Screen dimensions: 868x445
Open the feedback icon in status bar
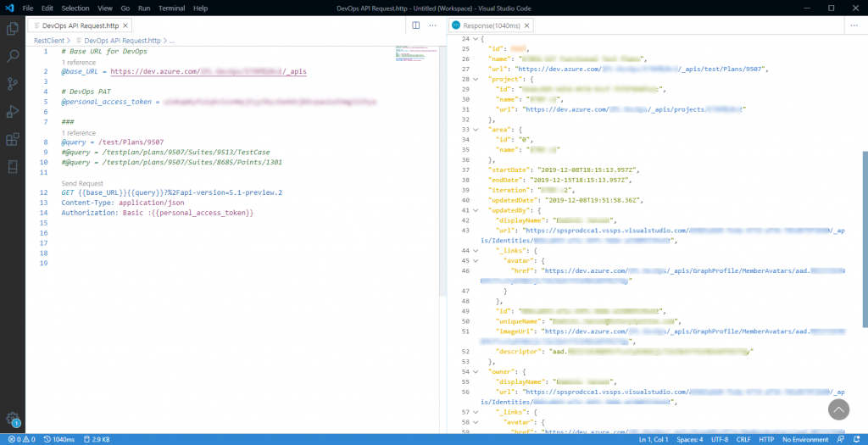(841, 439)
